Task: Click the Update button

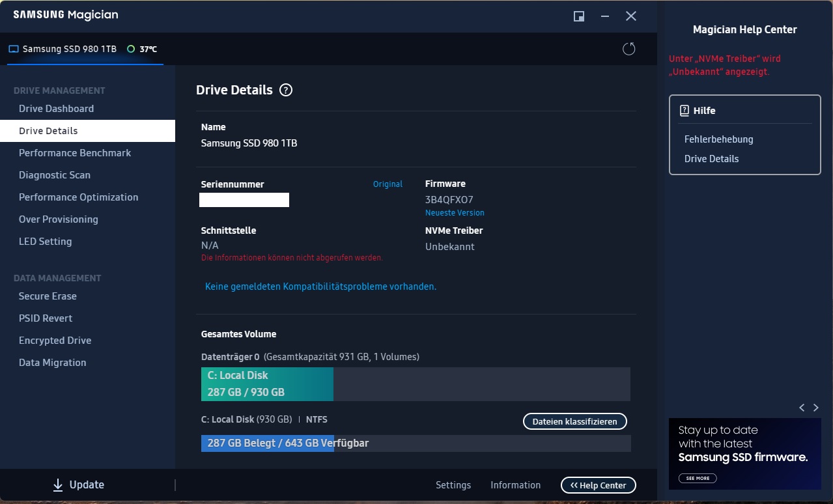Action: click(x=78, y=484)
